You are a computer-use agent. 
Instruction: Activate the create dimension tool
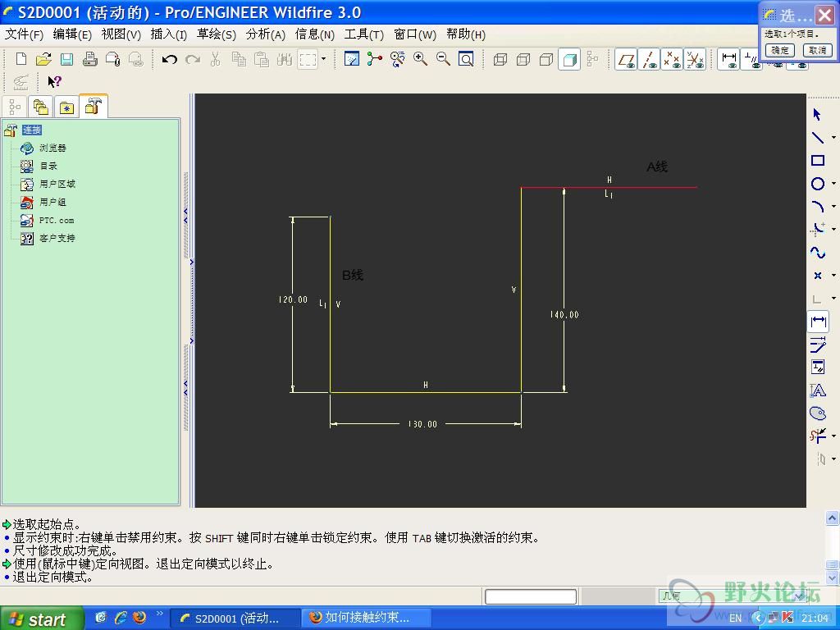click(818, 322)
